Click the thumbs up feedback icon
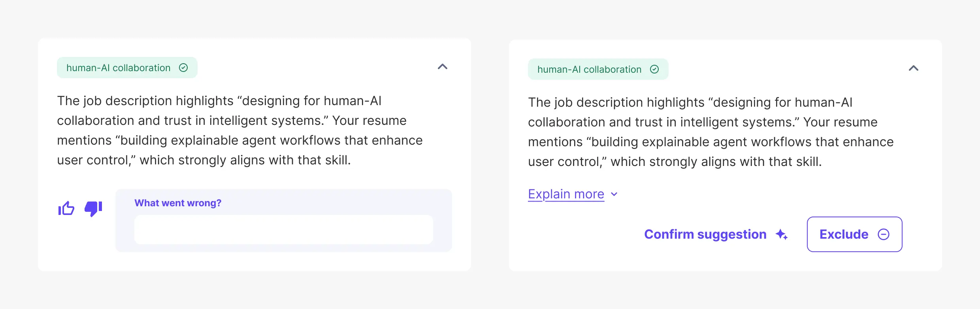 pyautogui.click(x=66, y=208)
